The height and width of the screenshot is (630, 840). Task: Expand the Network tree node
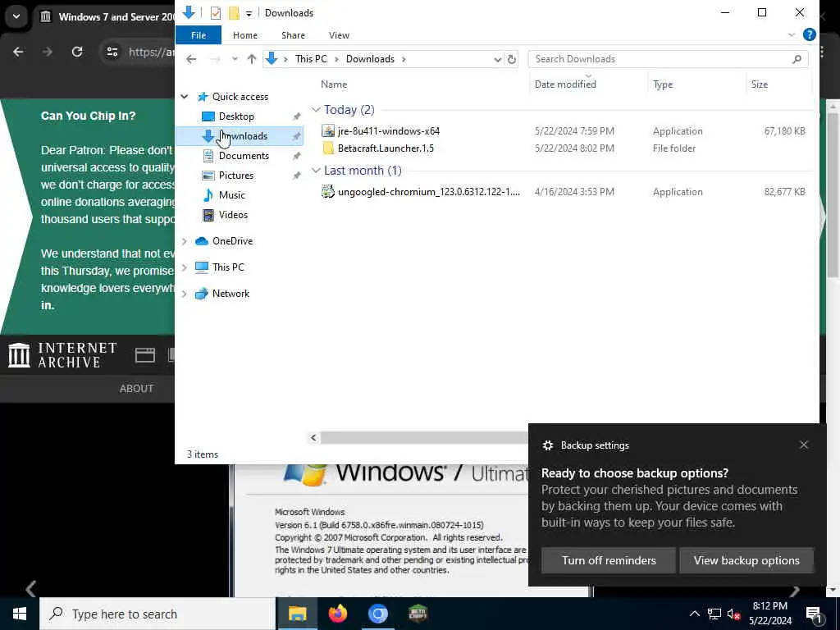(185, 294)
